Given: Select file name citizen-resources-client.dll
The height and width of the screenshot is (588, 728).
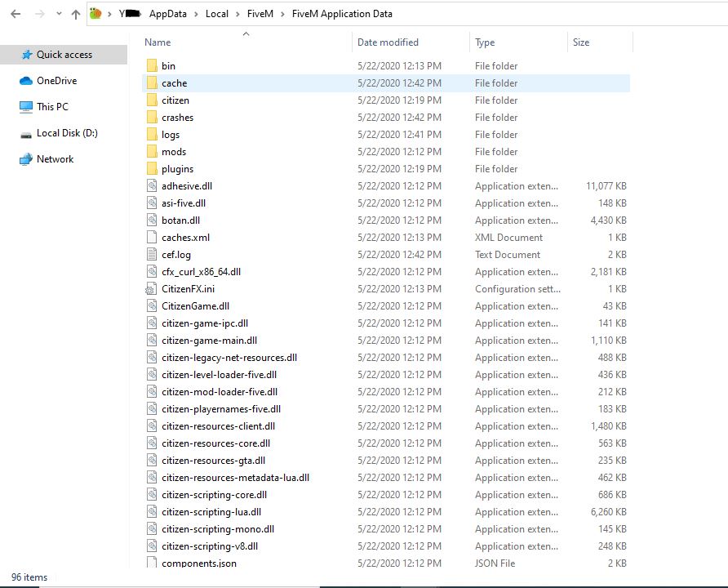Looking at the screenshot, I should coord(218,426).
